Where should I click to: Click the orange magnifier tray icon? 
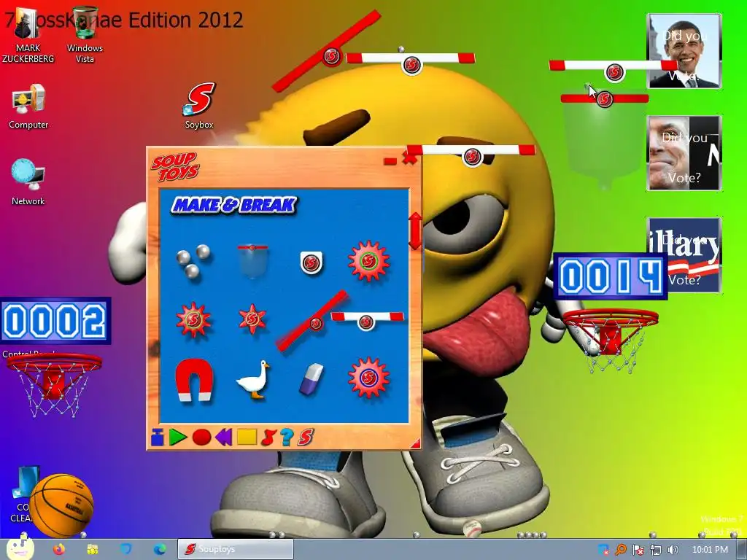[x=620, y=550]
